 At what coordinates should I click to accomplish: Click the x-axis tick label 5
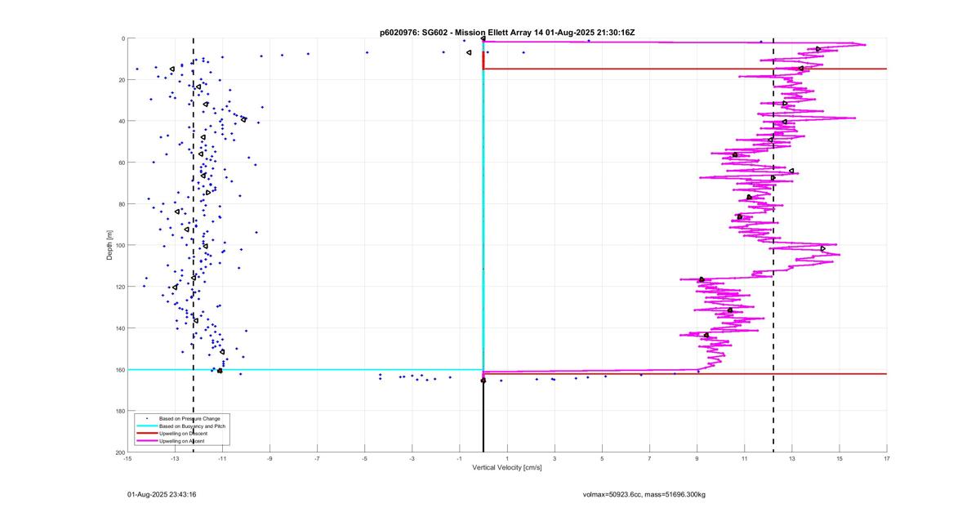pos(602,459)
